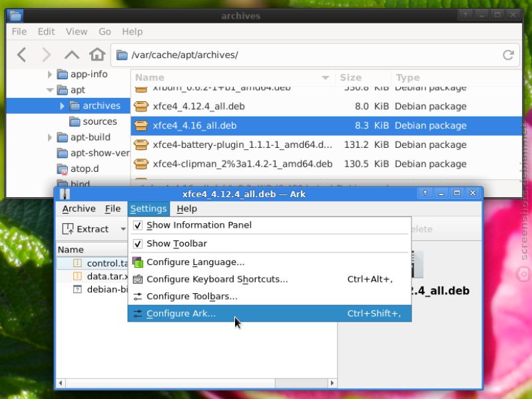Select xfce4_4.12.4_all.deb file row
Viewport: 532px width, 399px height.
pyautogui.click(x=326, y=106)
